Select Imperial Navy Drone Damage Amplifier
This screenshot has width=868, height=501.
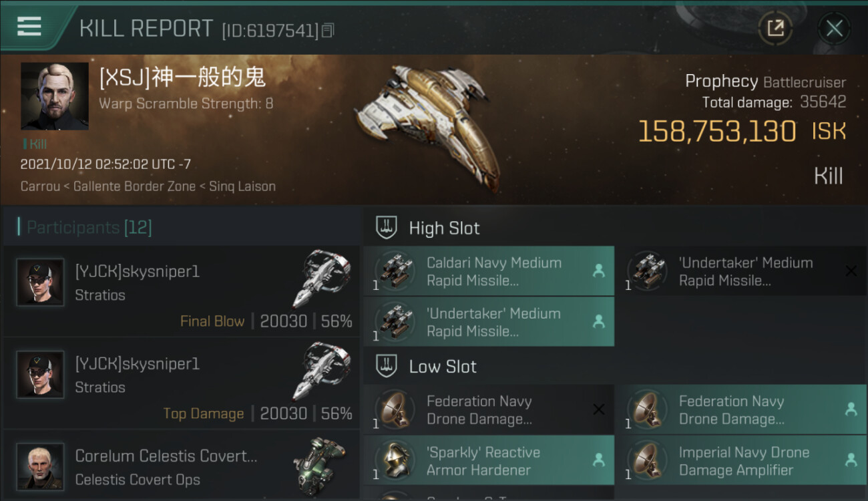point(740,461)
